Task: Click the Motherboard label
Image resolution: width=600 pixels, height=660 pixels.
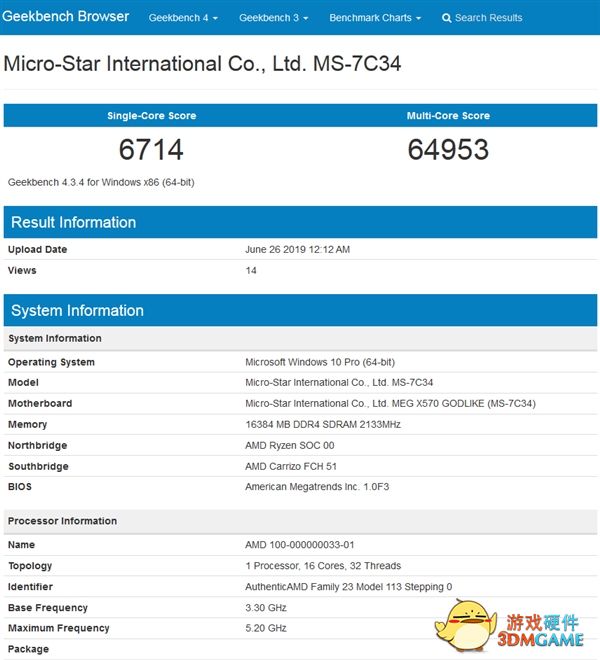Action: click(x=40, y=403)
